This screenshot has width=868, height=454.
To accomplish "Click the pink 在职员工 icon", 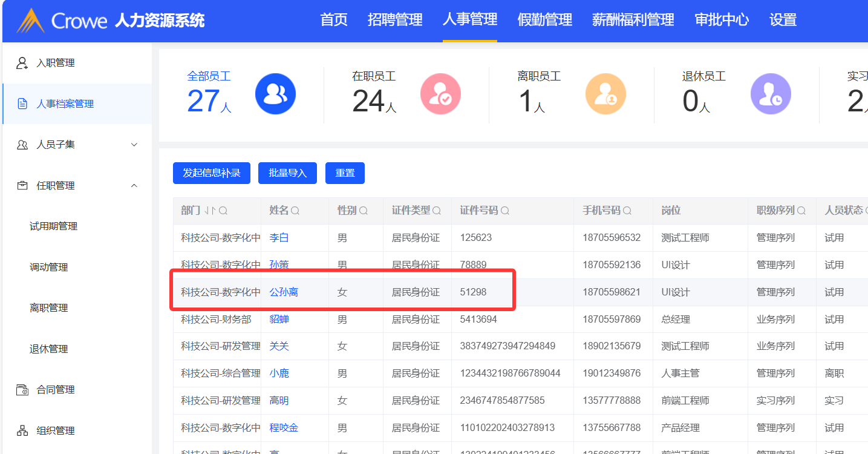I will 440,94.
